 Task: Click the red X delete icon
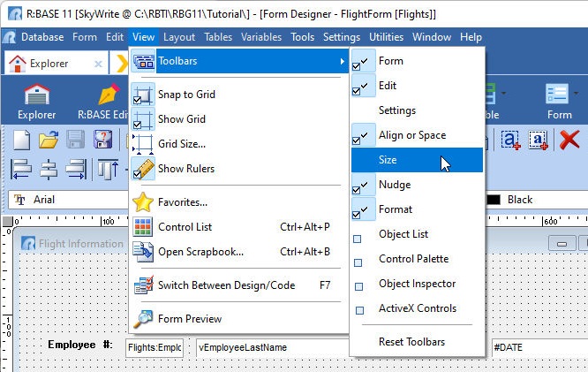coord(569,140)
